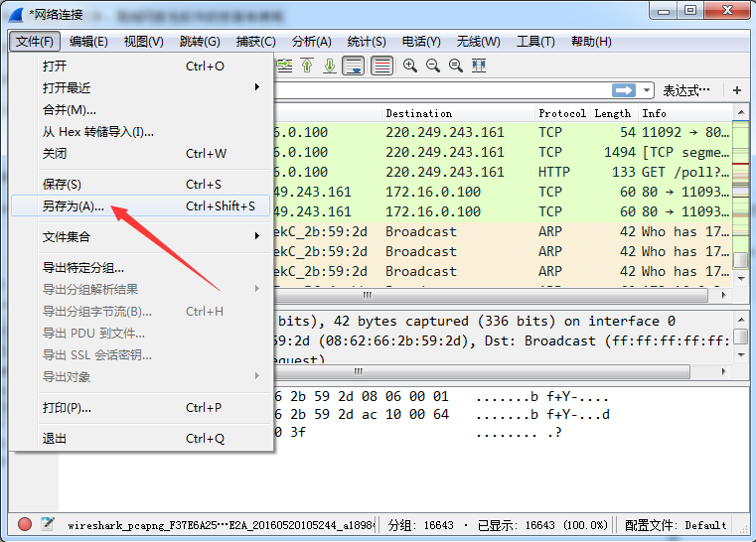
Task: Toggle auto-scroll during live capture
Action: pos(353,66)
